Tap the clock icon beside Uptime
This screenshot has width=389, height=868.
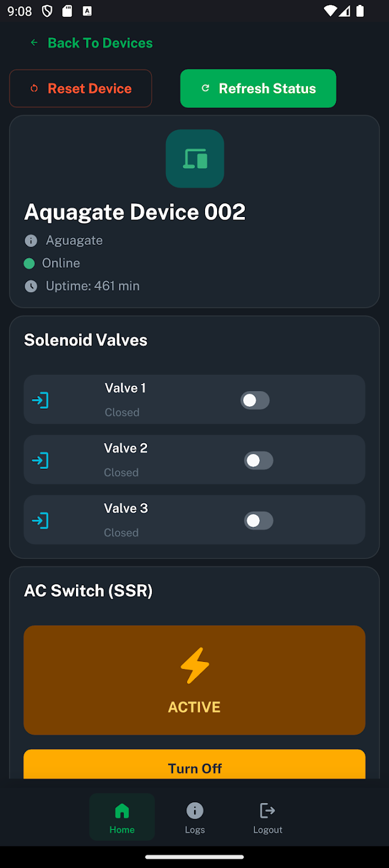pyautogui.click(x=31, y=286)
